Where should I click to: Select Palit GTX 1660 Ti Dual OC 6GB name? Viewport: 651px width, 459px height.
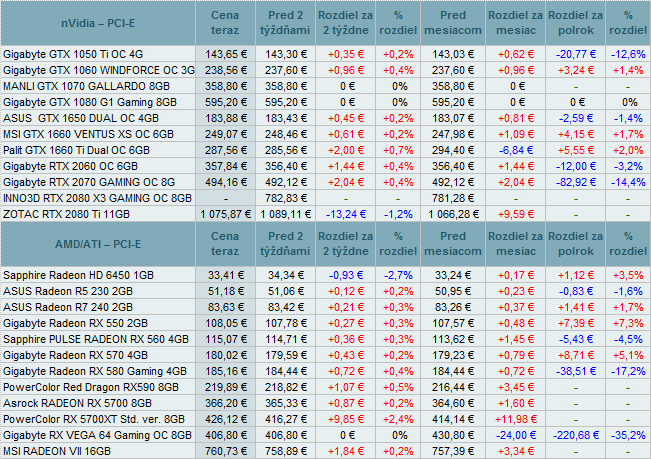76,150
